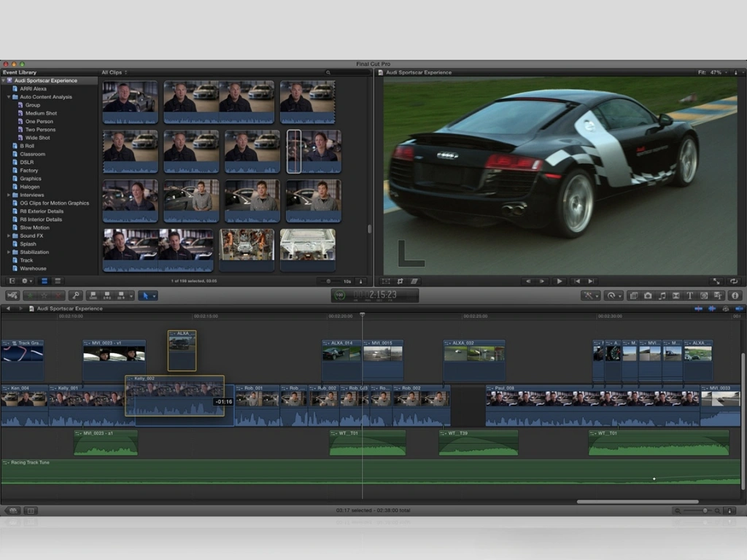Adjust the browser thumbnail duration slider
The height and width of the screenshot is (560, 747).
pyautogui.click(x=328, y=281)
